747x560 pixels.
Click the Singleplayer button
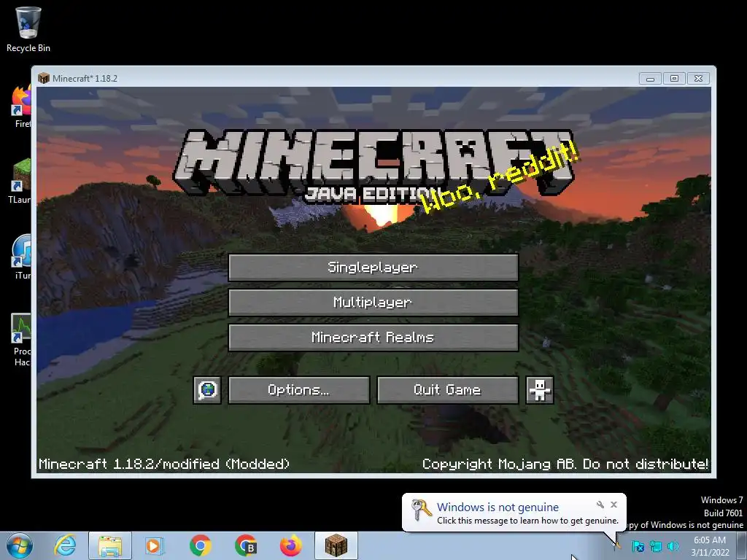click(x=373, y=267)
